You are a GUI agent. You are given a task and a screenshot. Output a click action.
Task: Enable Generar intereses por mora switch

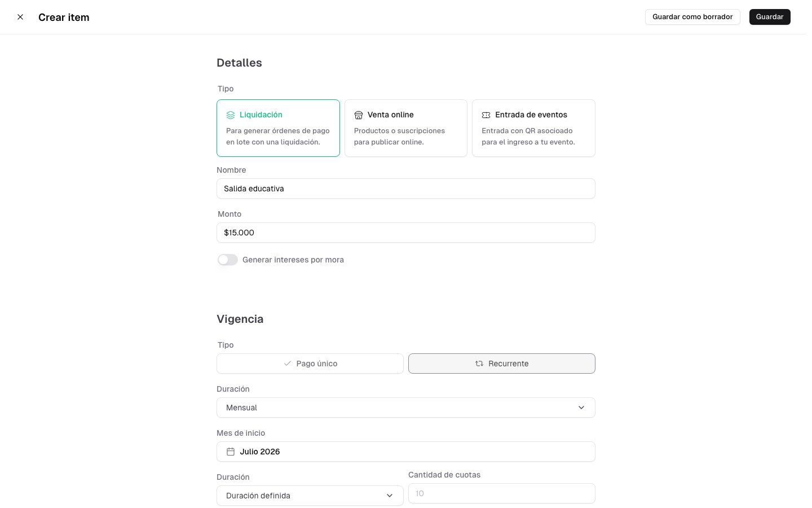[228, 260]
